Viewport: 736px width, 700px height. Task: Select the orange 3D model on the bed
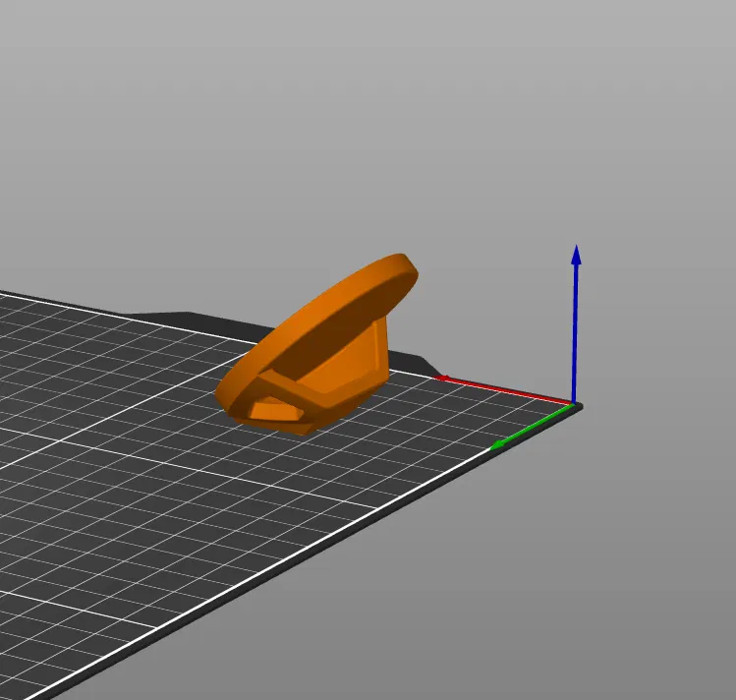[x=316, y=344]
